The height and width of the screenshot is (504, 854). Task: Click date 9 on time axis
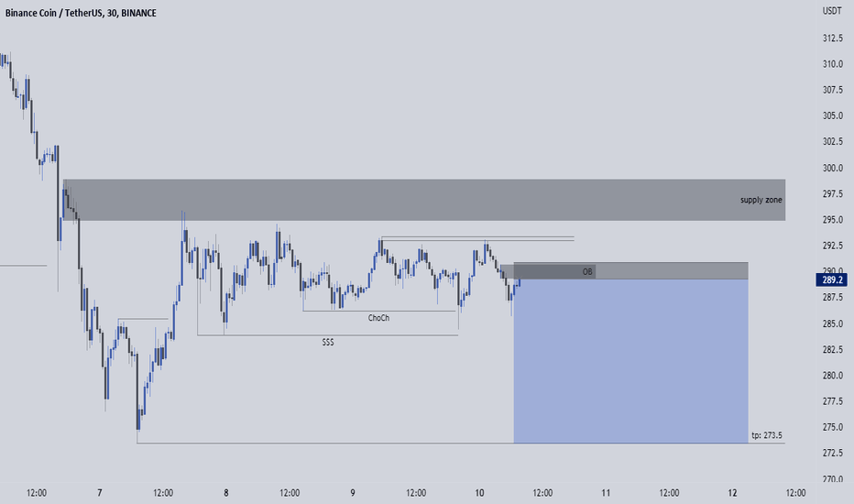tap(353, 493)
